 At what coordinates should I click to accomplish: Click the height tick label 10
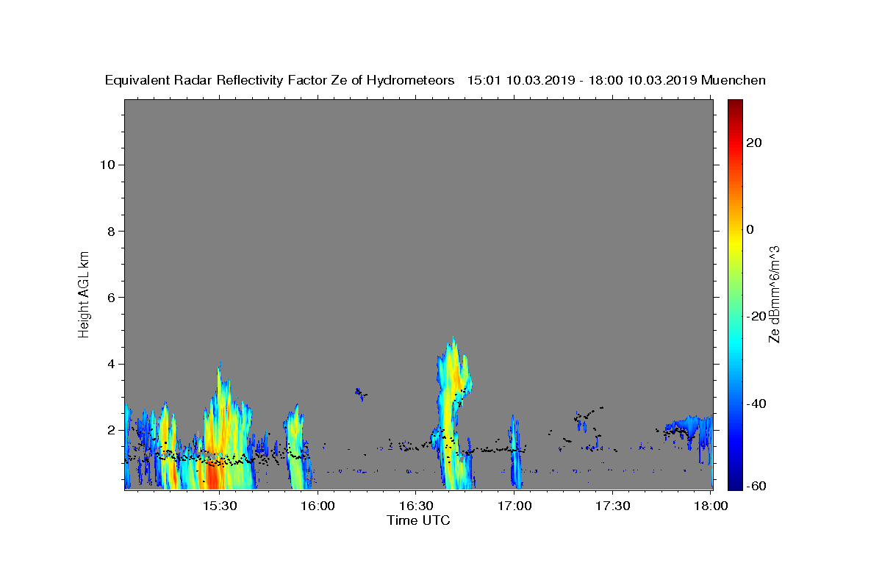point(107,165)
